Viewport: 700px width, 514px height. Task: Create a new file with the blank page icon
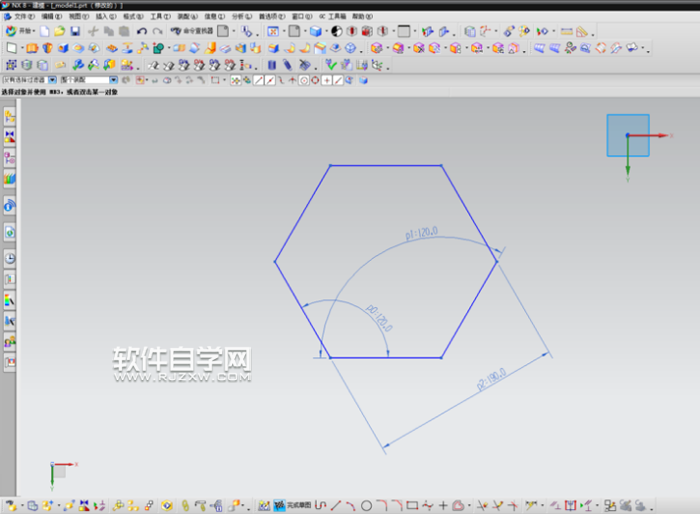pyautogui.click(x=44, y=32)
